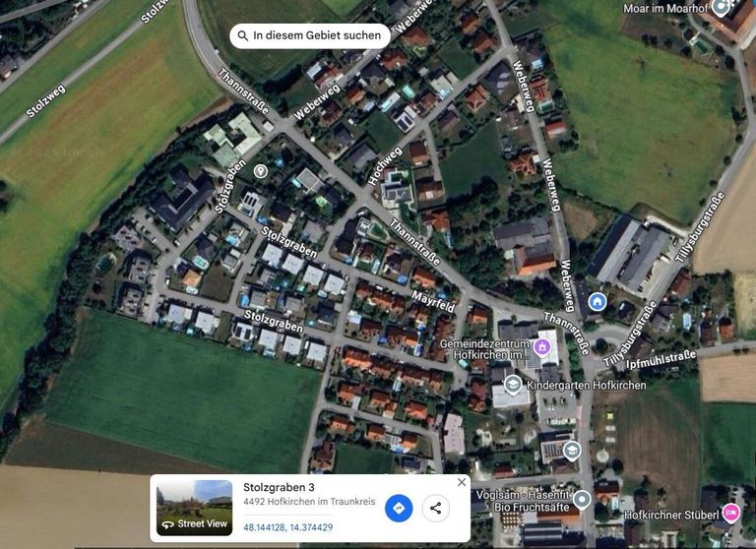The image size is (756, 549).
Task: Click the Gemeindezentrum Hofkirchen label text
Action: tap(484, 349)
